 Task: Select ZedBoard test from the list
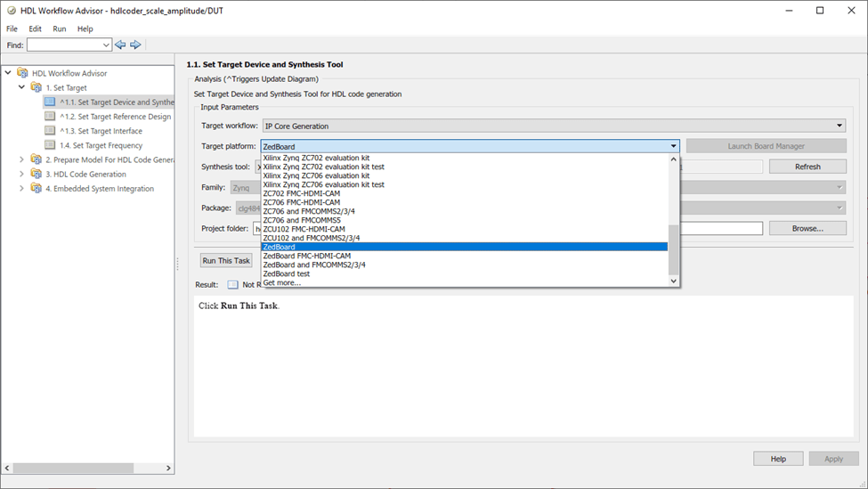pos(465,273)
